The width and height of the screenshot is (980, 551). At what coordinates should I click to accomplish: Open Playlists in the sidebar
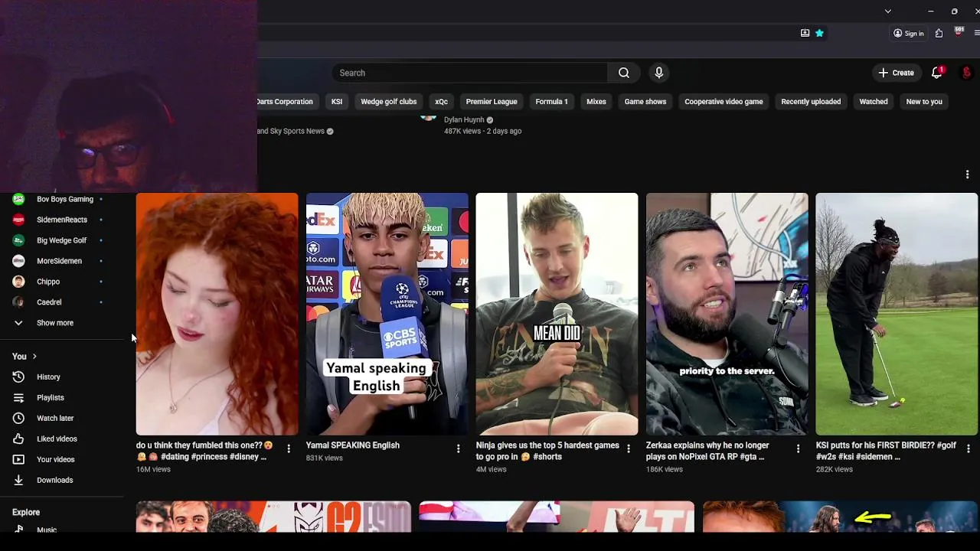(62, 398)
